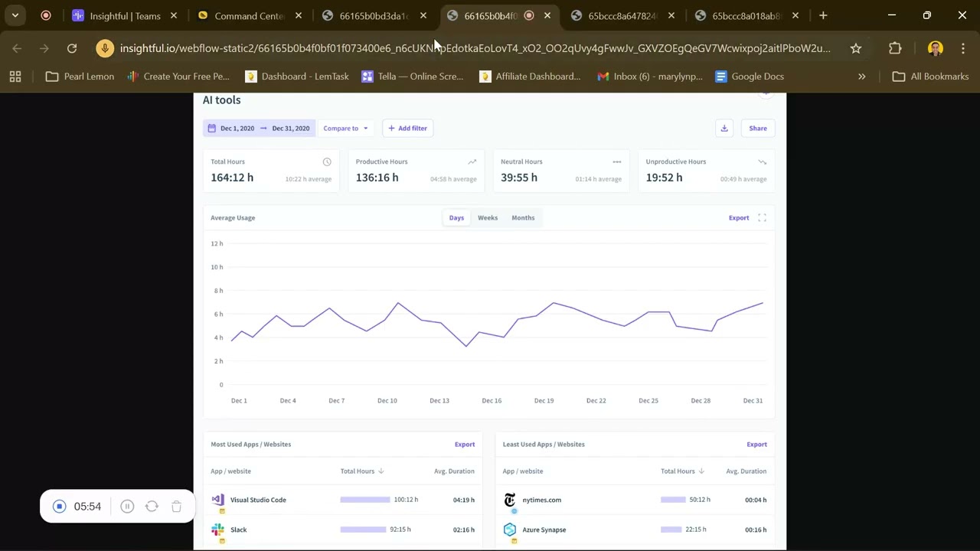Open the fullscreen expand icon beside Export
Image resolution: width=980 pixels, height=551 pixels.
(x=762, y=218)
